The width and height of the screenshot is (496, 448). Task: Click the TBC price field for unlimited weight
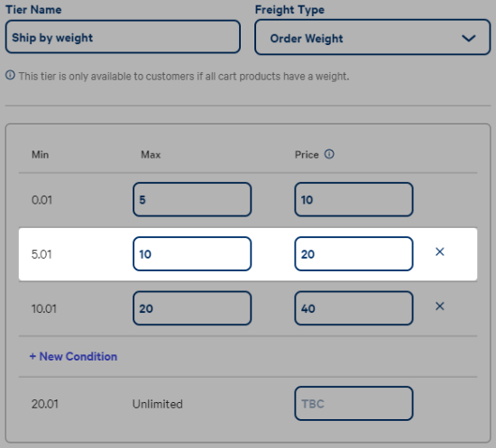(x=354, y=404)
